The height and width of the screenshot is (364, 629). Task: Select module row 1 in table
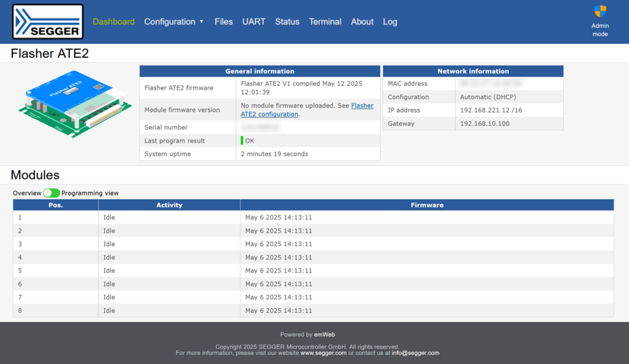tap(313, 217)
